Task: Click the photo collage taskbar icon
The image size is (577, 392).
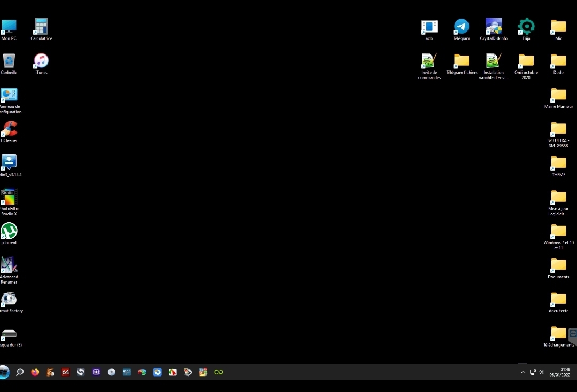Action: 203,372
